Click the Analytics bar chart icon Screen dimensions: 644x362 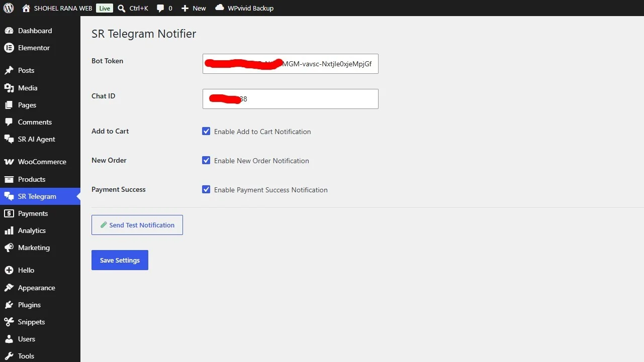(x=9, y=230)
